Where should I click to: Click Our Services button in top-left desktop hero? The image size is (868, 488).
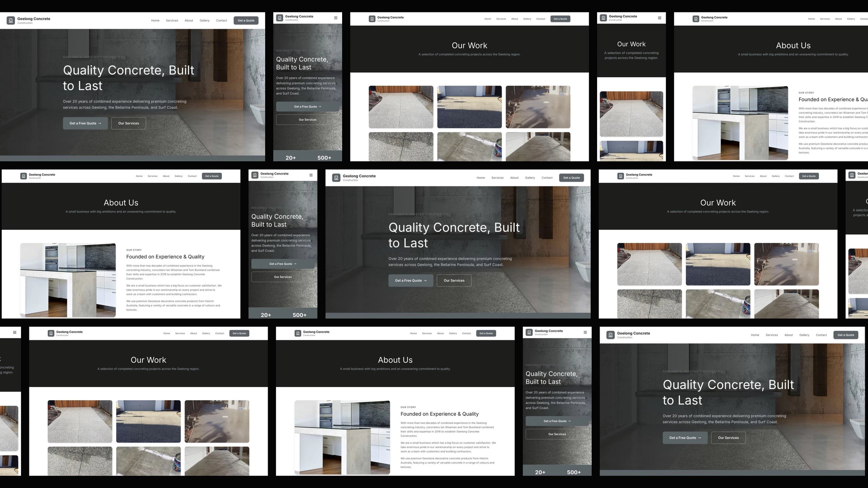128,123
